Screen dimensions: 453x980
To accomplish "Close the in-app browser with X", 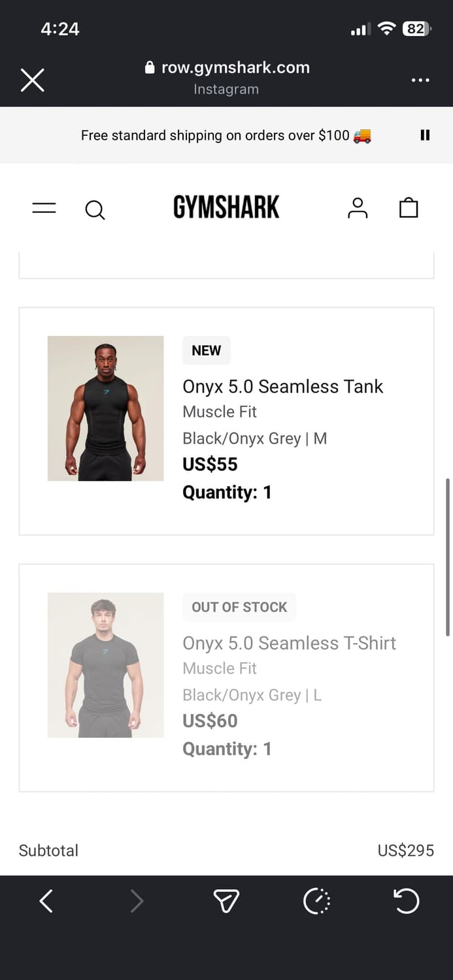I will pyautogui.click(x=32, y=80).
